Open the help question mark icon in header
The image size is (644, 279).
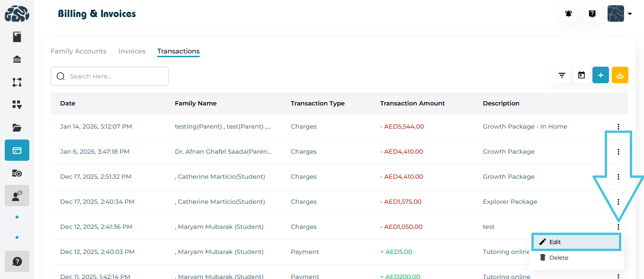click(592, 14)
